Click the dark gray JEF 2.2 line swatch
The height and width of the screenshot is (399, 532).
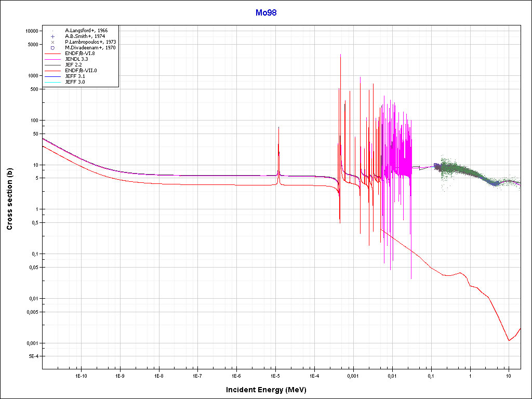click(x=53, y=65)
